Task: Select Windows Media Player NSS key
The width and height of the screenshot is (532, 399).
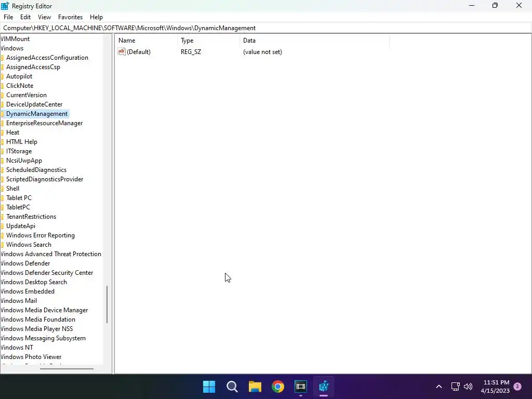Action: click(x=37, y=328)
